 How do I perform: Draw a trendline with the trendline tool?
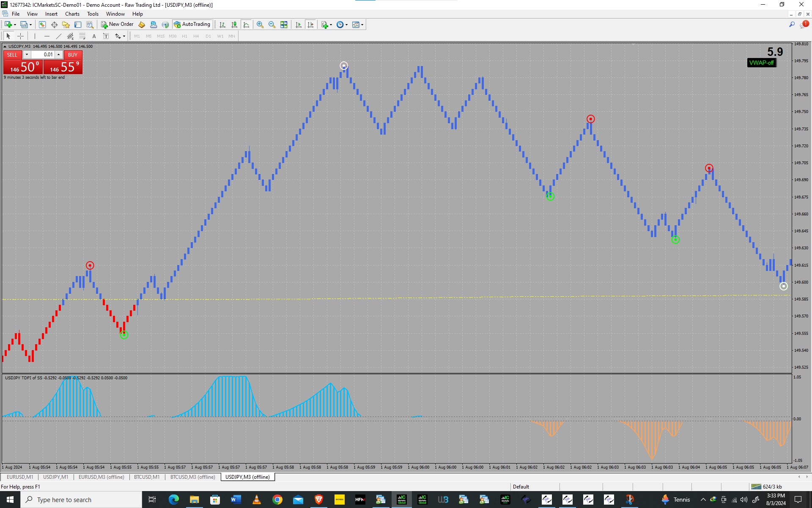pyautogui.click(x=59, y=36)
